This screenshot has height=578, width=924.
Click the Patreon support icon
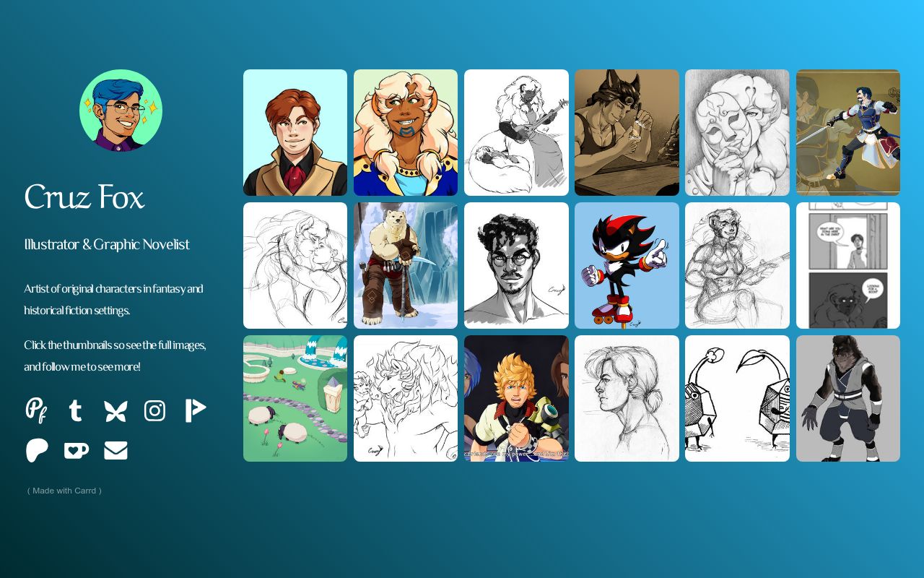37,450
